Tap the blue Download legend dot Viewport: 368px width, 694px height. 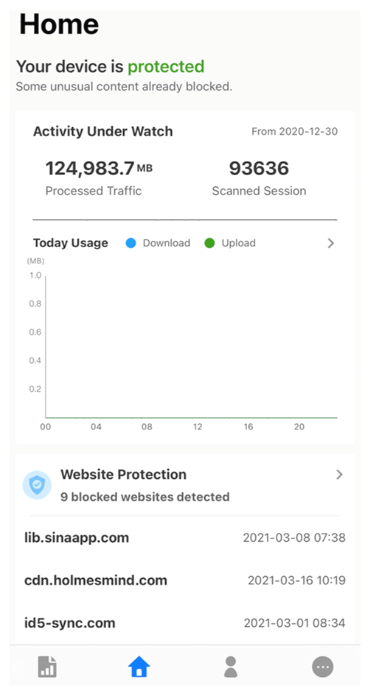pyautogui.click(x=131, y=243)
